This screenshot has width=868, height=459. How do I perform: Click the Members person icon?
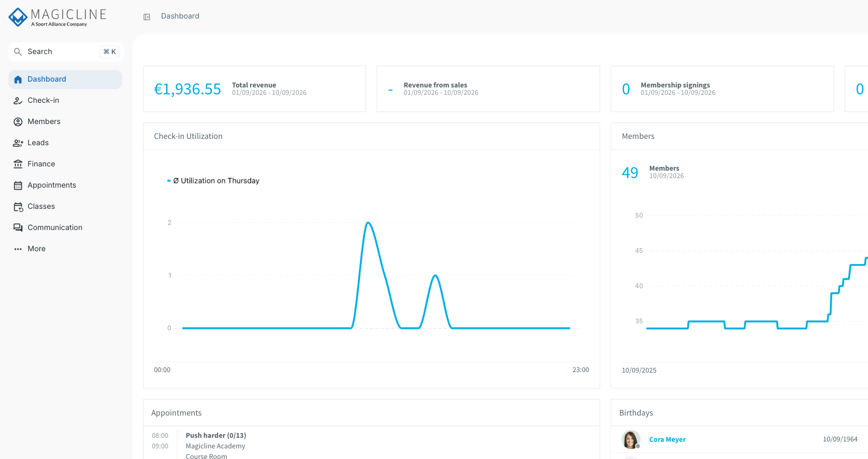click(x=18, y=122)
